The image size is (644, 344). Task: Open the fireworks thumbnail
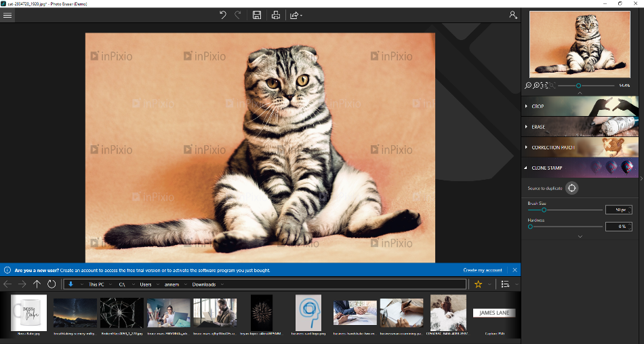(x=262, y=313)
